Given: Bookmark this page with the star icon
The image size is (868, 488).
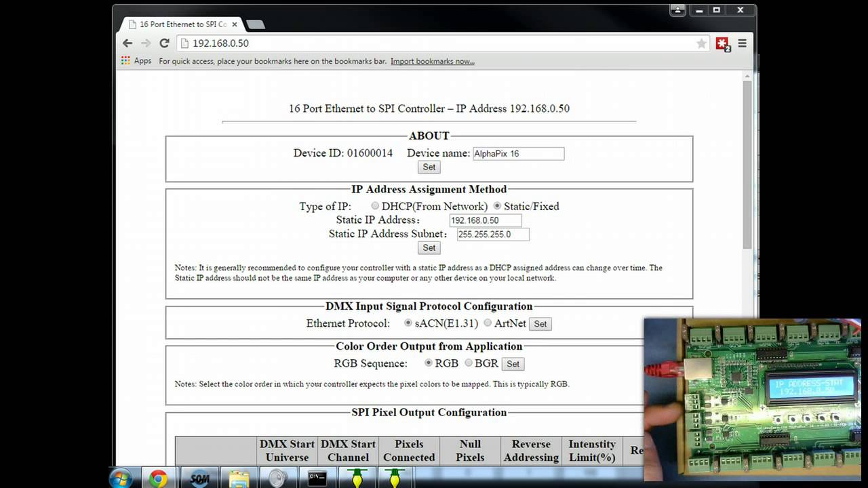Looking at the screenshot, I should (x=701, y=43).
